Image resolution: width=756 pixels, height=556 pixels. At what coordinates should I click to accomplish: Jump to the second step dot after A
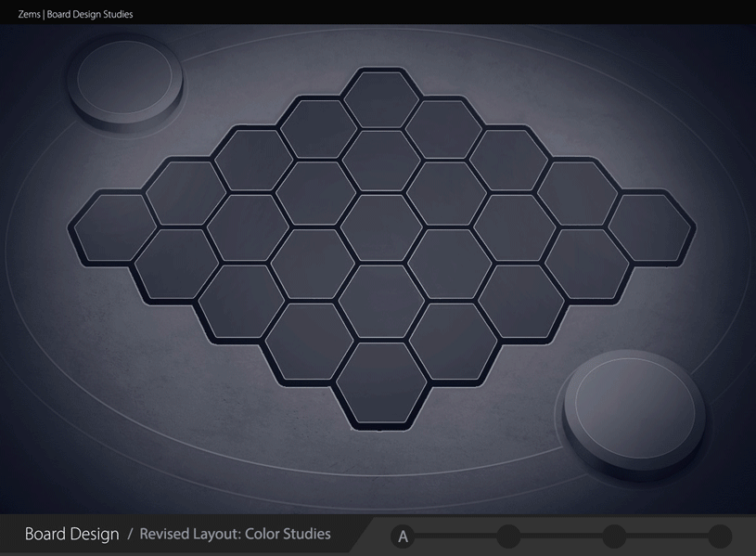tap(508, 537)
